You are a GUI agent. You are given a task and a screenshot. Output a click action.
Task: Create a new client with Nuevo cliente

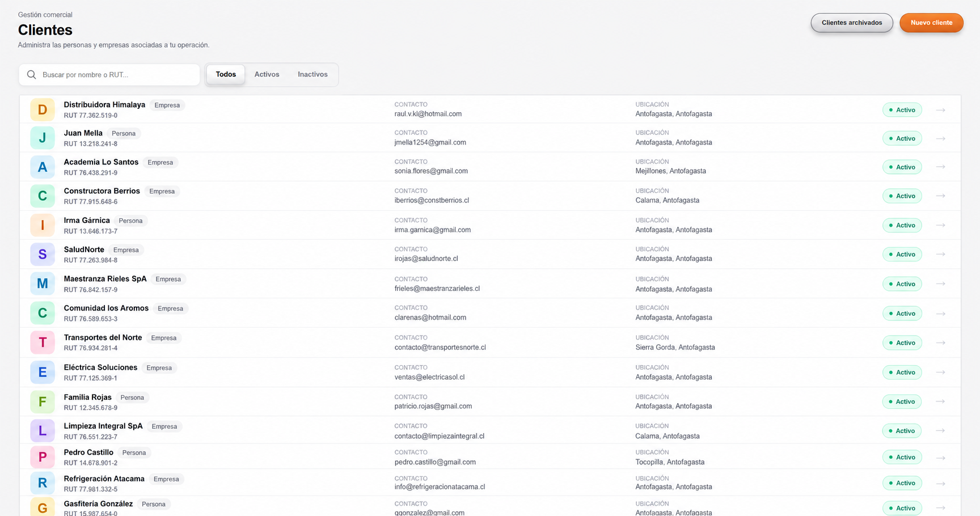point(931,23)
